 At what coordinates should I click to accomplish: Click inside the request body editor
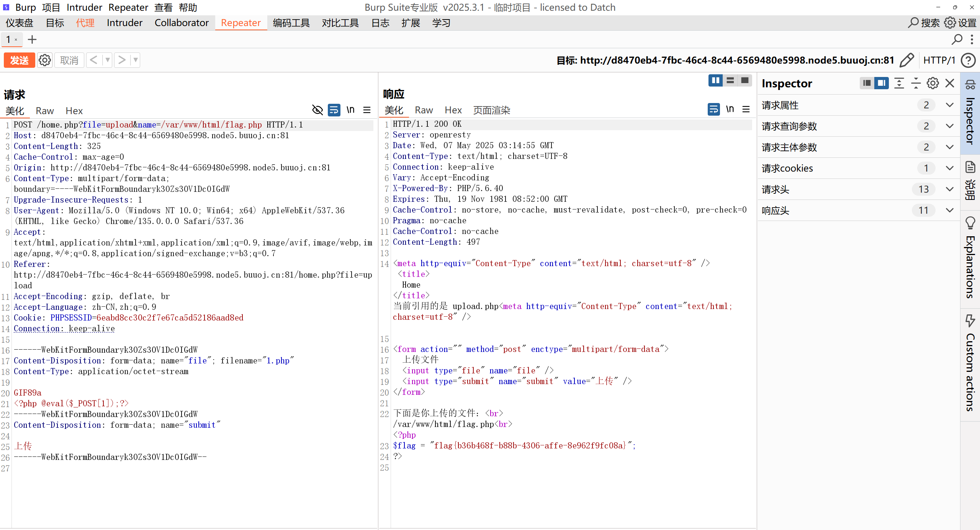(x=191, y=490)
